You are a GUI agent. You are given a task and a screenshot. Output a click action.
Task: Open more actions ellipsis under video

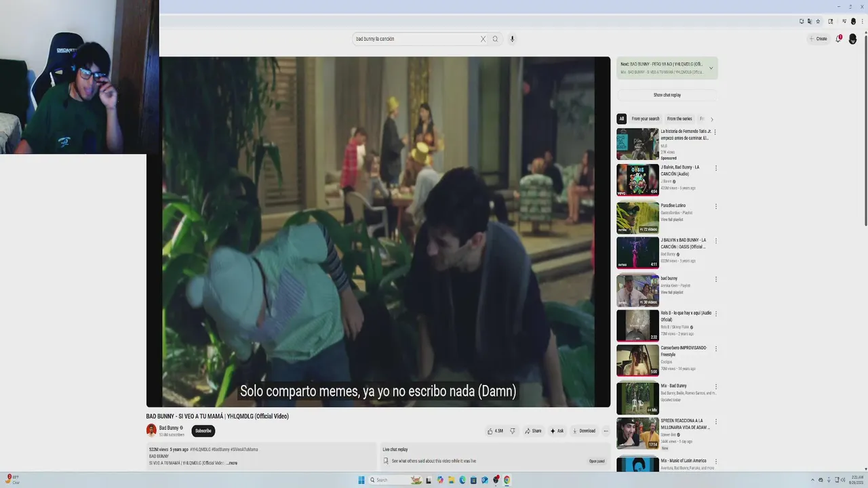(x=606, y=430)
